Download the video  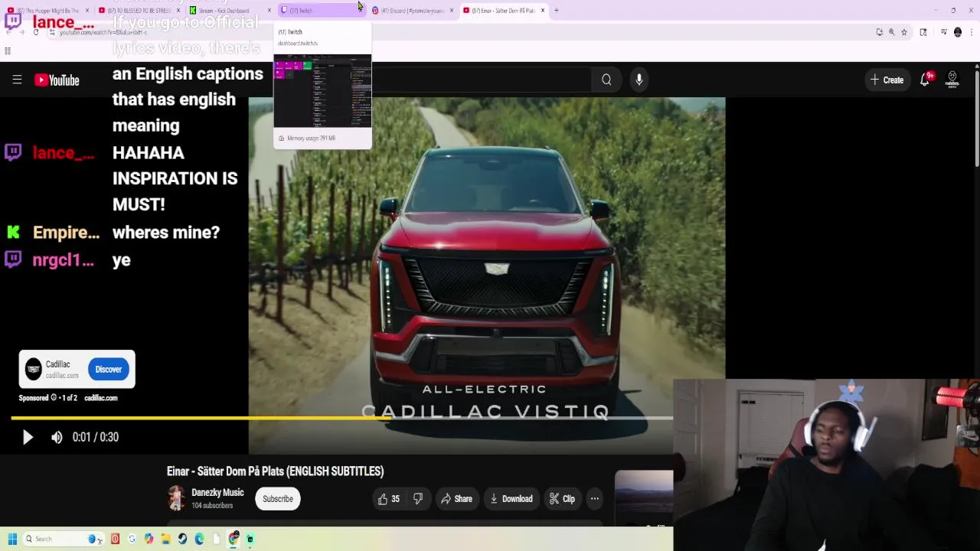pos(511,499)
